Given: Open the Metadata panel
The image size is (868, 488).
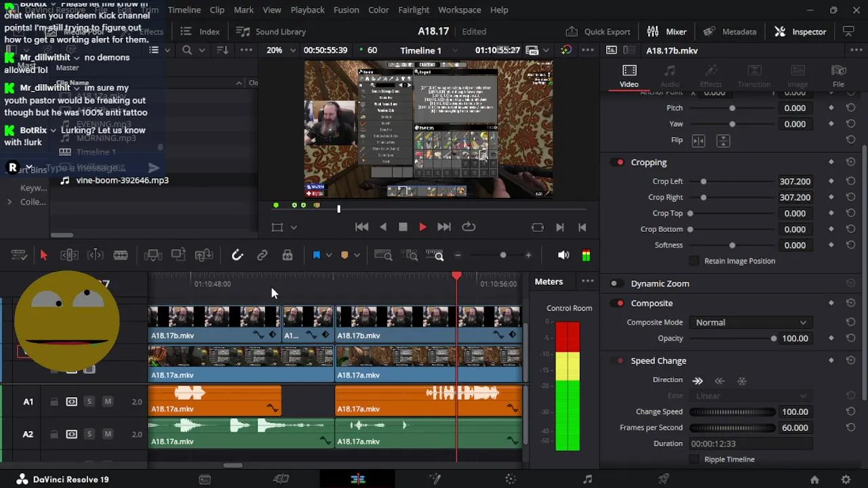Looking at the screenshot, I should click(x=730, y=32).
